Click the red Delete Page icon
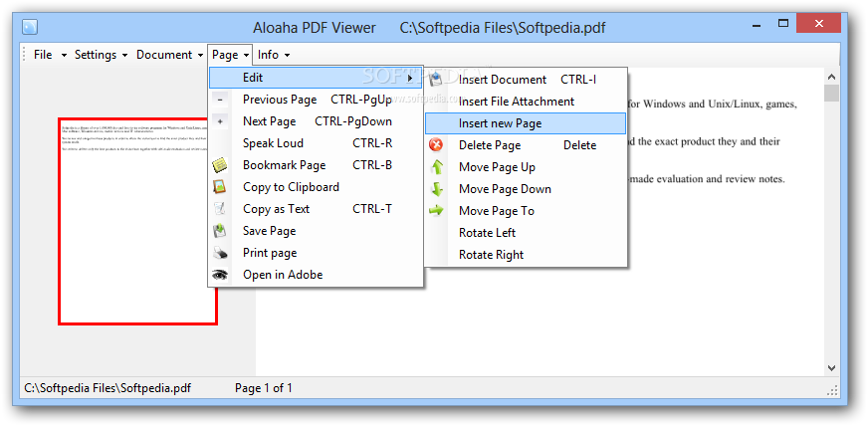This screenshot has width=868, height=426. tap(436, 145)
